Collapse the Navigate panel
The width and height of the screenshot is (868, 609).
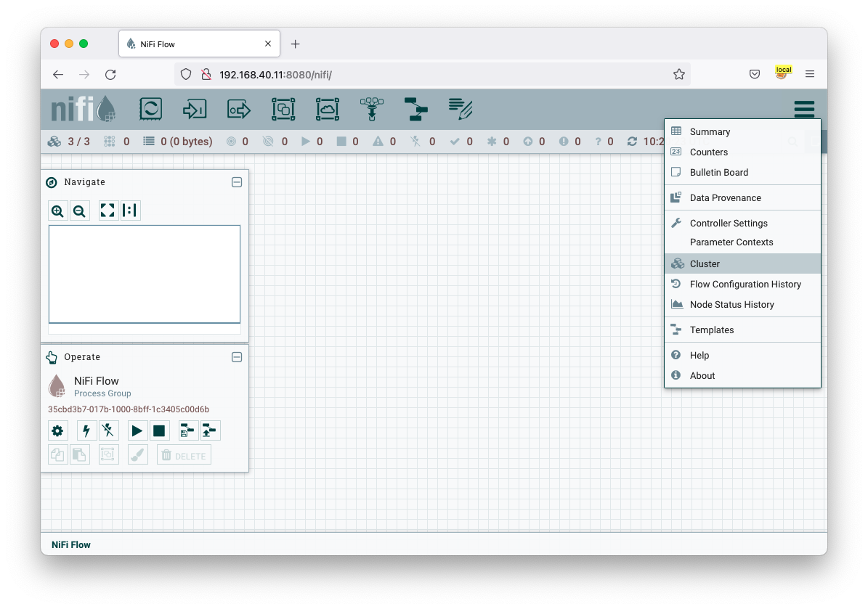pos(237,182)
